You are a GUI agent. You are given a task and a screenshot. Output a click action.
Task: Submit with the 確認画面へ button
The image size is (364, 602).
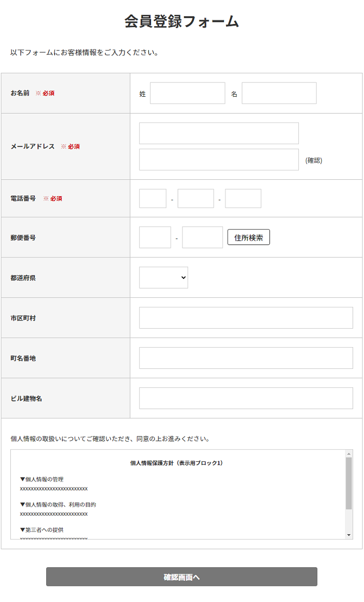(x=181, y=577)
